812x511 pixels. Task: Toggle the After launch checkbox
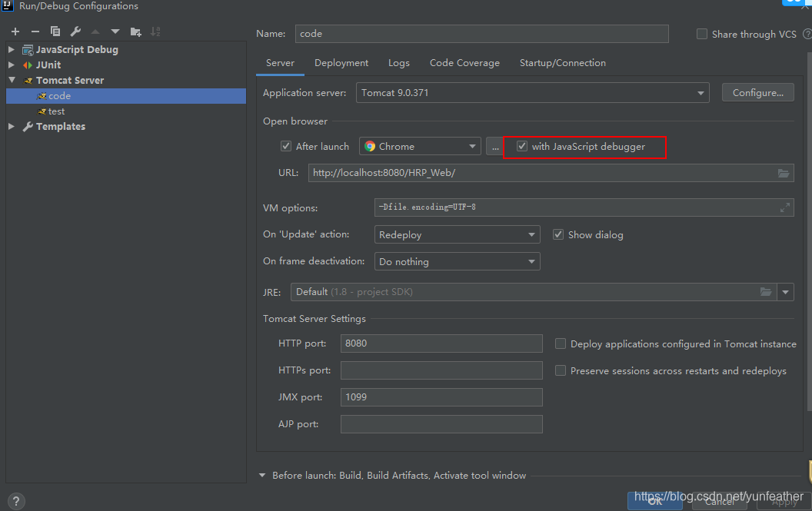(286, 147)
